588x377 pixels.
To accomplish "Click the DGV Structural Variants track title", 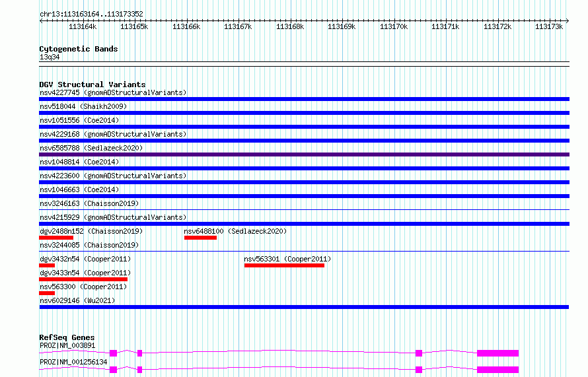I will click(92, 85).
